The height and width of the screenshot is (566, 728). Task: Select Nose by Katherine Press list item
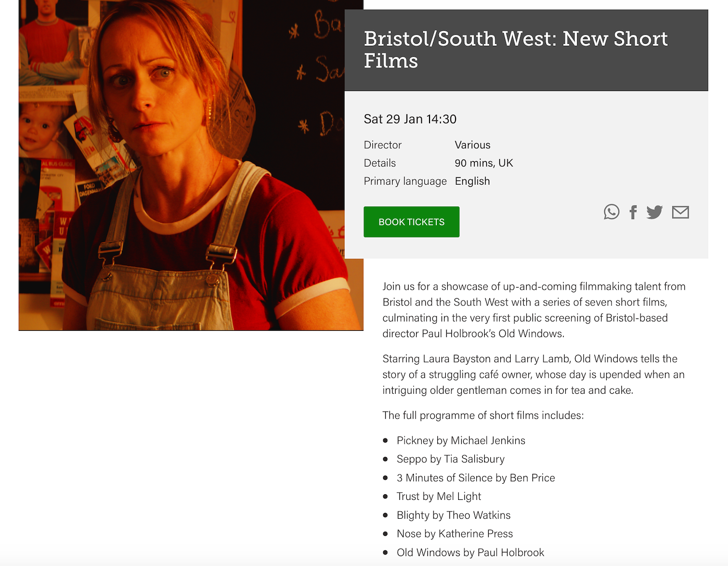454,534
